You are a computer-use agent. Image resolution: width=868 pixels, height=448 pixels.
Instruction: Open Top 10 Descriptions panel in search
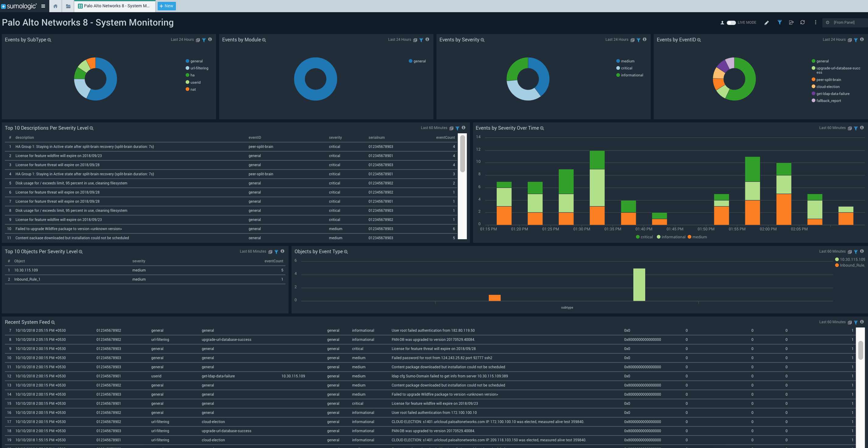tap(92, 128)
